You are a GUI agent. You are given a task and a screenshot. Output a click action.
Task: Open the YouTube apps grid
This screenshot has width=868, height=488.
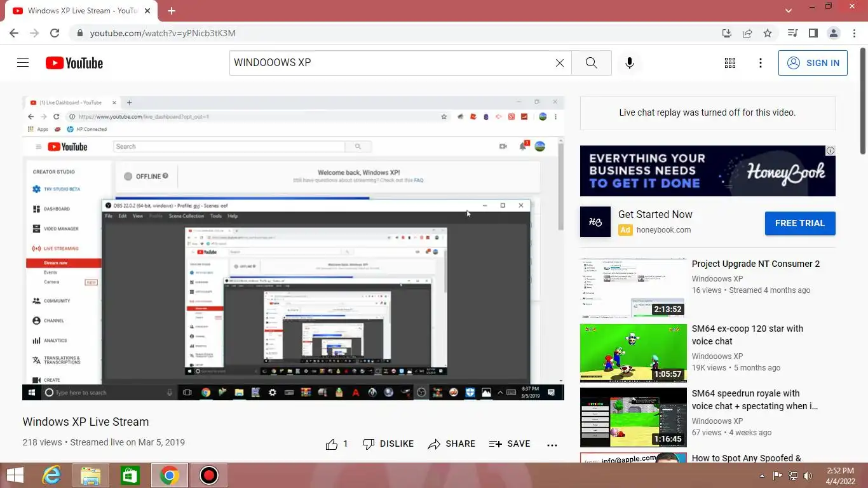click(730, 63)
